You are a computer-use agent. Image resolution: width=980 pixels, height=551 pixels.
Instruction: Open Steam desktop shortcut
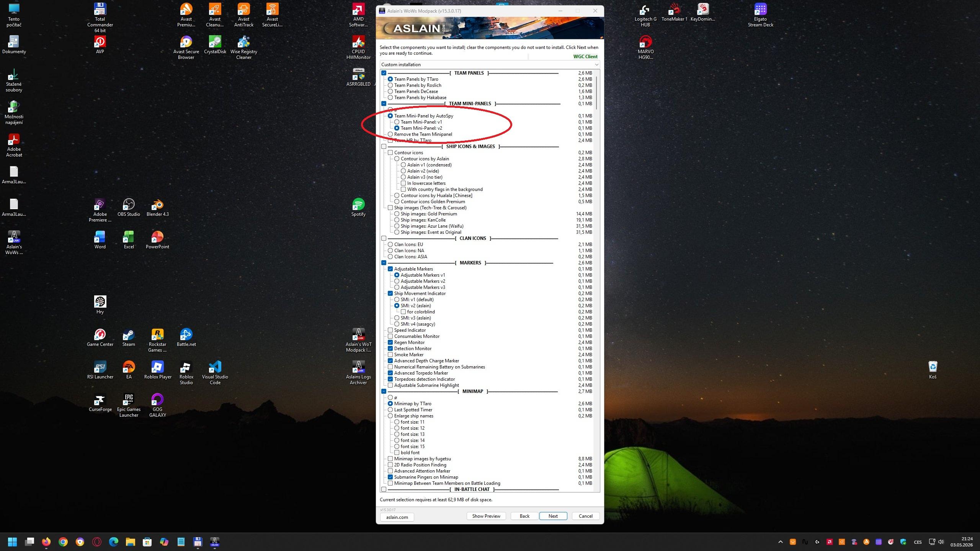pyautogui.click(x=129, y=337)
